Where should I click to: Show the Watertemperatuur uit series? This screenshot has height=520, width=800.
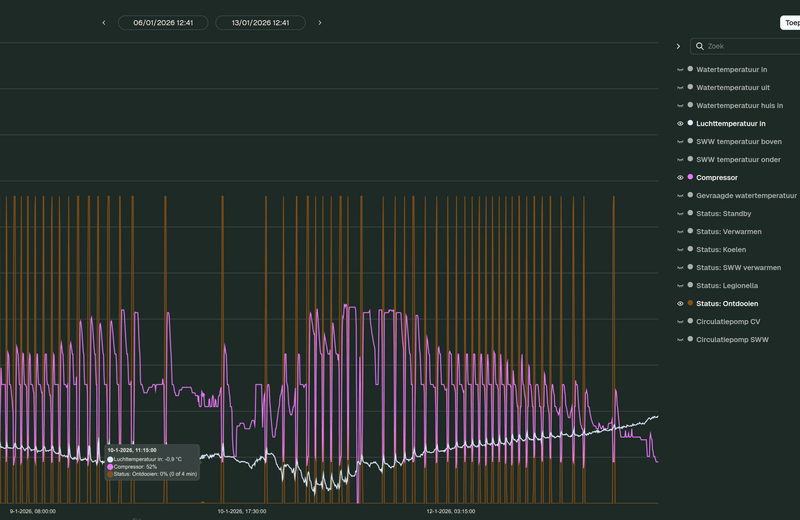pyautogui.click(x=680, y=87)
